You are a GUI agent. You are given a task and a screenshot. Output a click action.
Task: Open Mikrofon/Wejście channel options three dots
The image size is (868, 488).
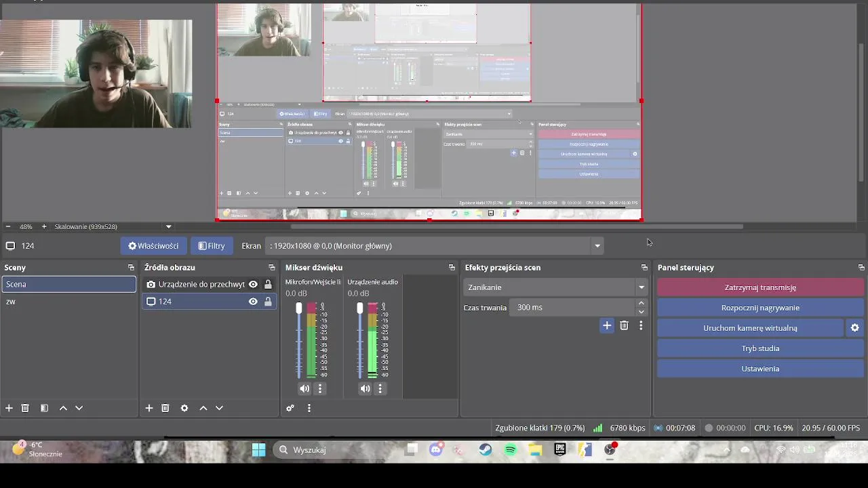320,388
